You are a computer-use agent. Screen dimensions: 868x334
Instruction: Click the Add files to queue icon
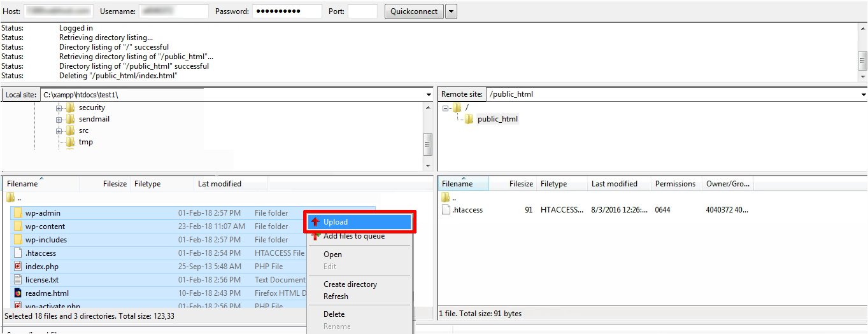(x=315, y=236)
